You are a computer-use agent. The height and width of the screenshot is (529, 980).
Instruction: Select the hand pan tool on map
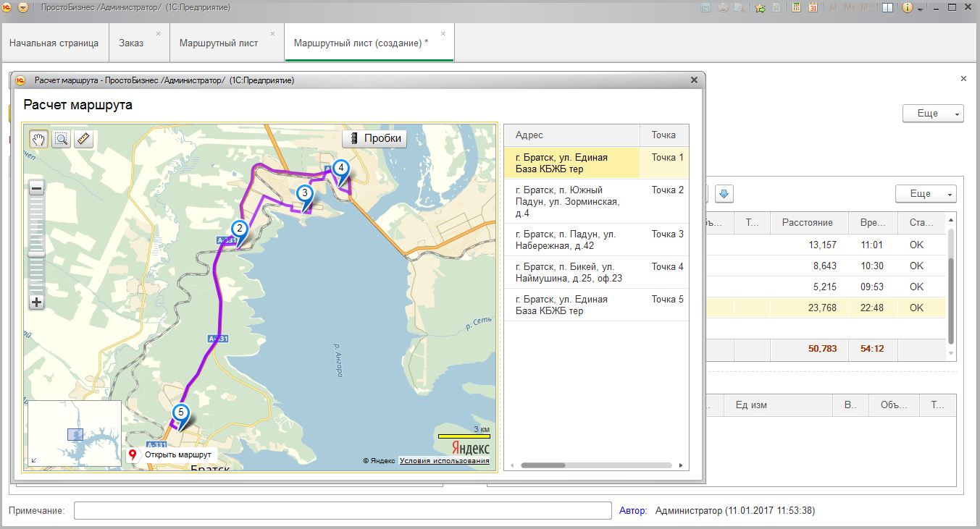[x=38, y=139]
